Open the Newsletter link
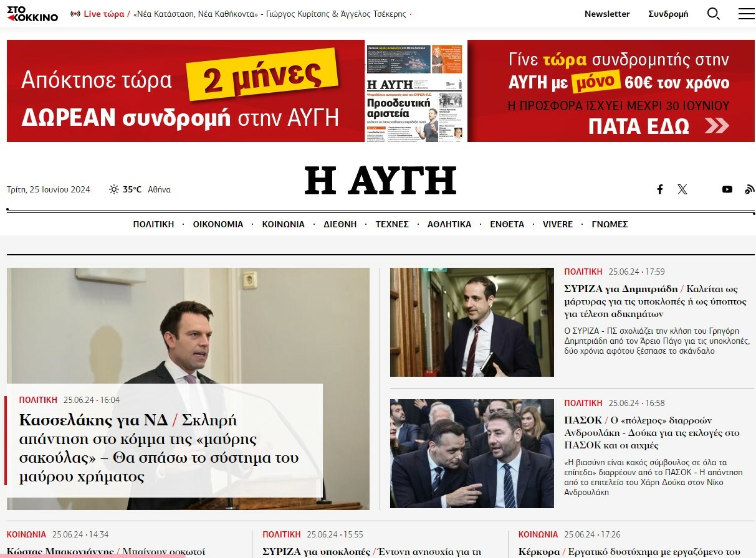 coord(607,14)
